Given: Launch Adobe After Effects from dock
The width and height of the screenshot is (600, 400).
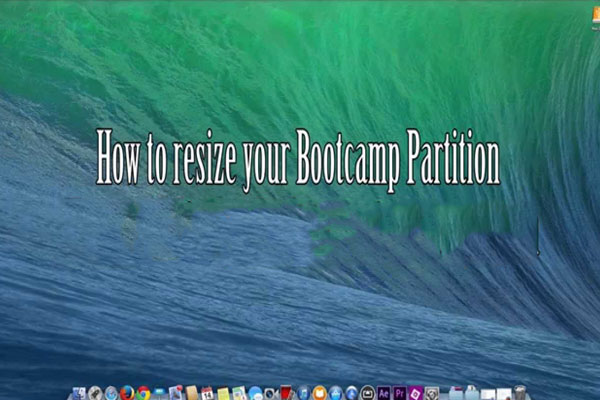Looking at the screenshot, I should (x=383, y=393).
